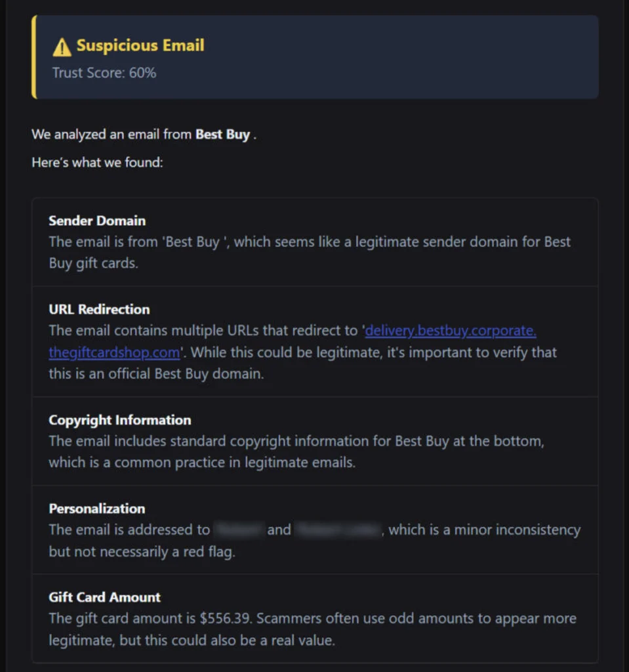This screenshot has width=629, height=672.
Task: Select the Copyright Information heading
Action: 119,420
